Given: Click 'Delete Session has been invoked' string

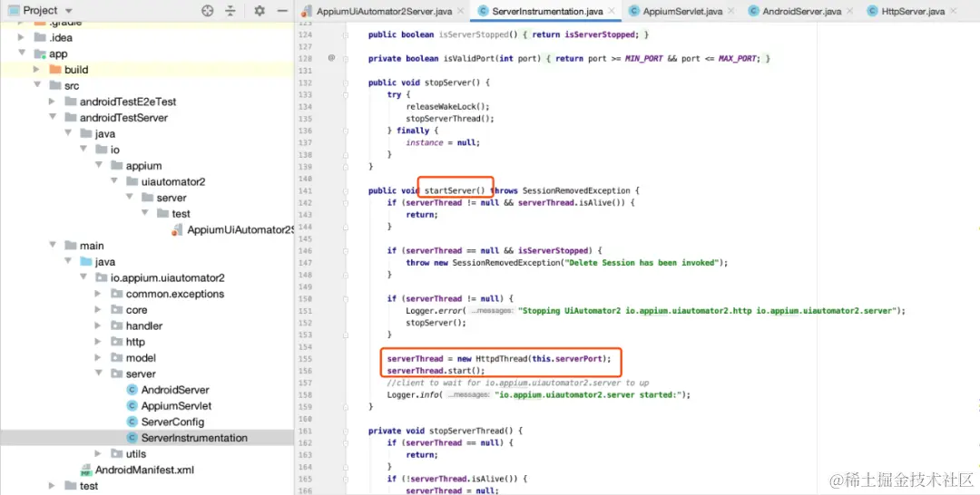Looking at the screenshot, I should (x=642, y=263).
